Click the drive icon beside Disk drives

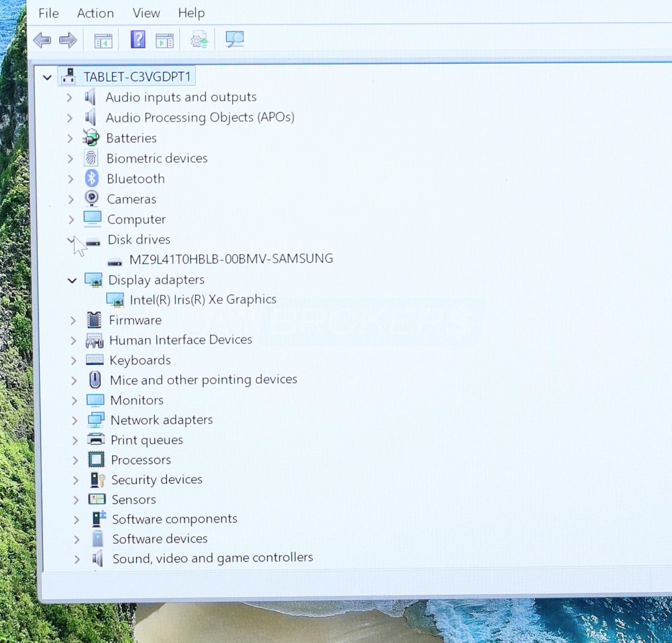coord(93,242)
